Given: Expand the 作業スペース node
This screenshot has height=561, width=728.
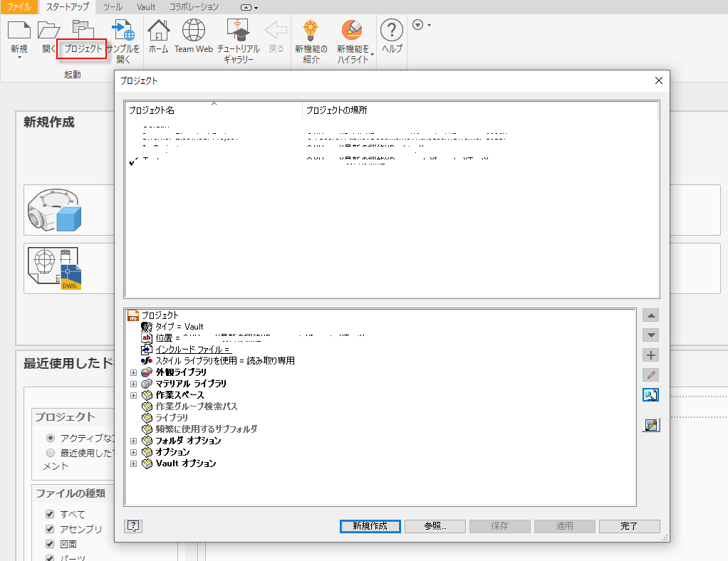Looking at the screenshot, I should [x=134, y=395].
